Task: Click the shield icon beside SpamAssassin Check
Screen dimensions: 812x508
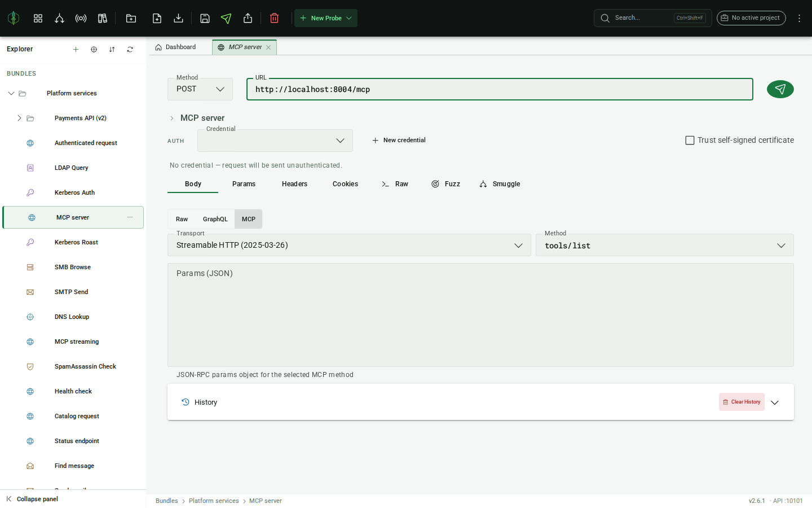Action: pyautogui.click(x=30, y=366)
